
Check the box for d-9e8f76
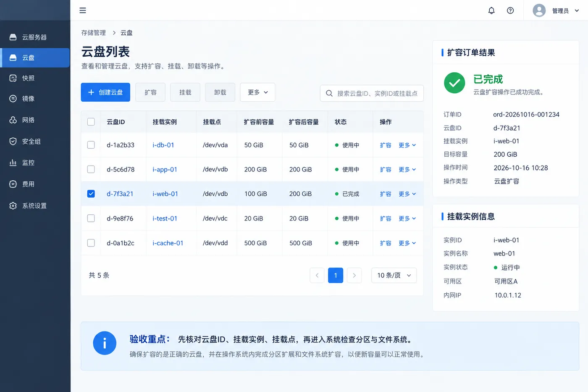coord(91,218)
